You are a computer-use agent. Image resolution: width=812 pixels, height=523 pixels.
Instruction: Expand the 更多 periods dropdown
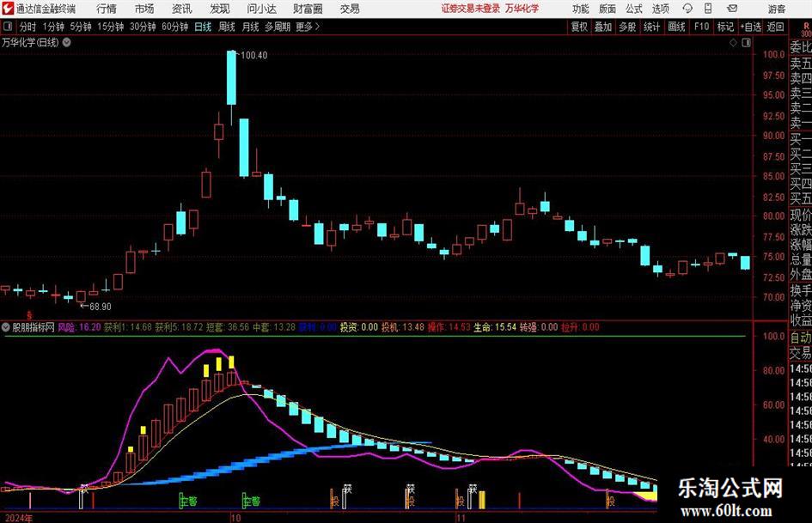(308, 27)
